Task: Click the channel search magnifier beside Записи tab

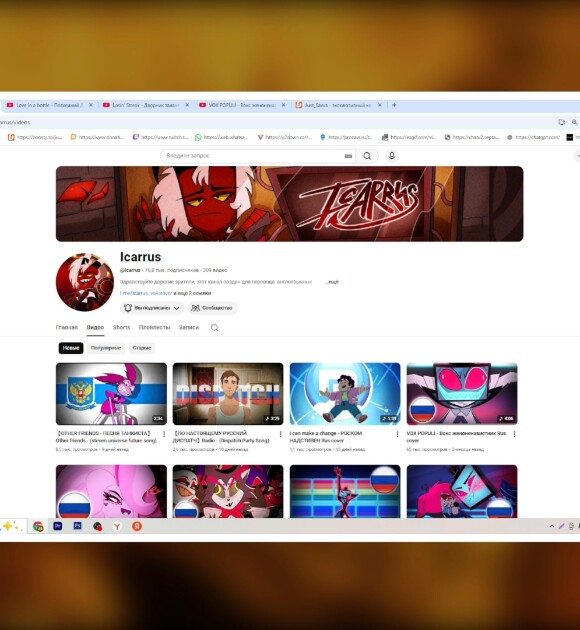Action: [214, 327]
